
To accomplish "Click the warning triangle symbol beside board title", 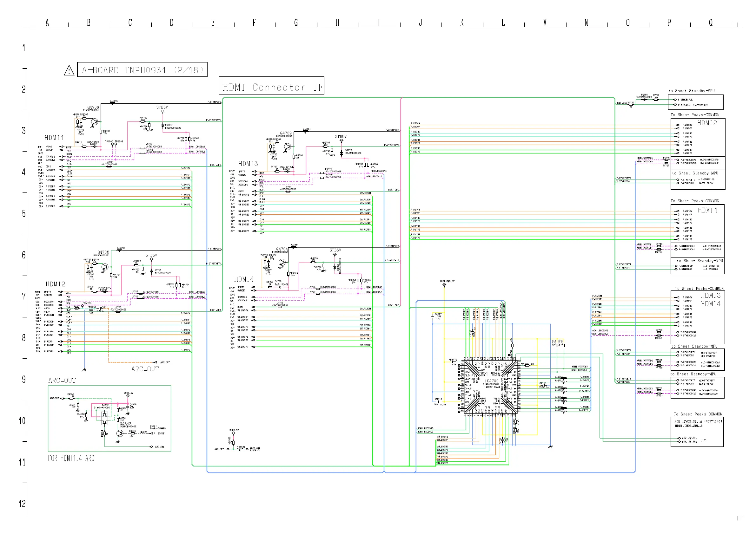I will [69, 70].
